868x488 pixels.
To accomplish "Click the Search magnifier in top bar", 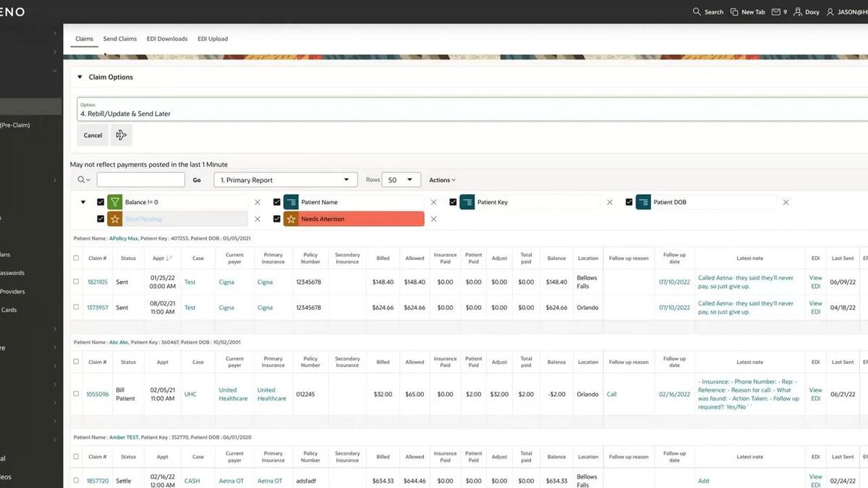I will click(697, 12).
